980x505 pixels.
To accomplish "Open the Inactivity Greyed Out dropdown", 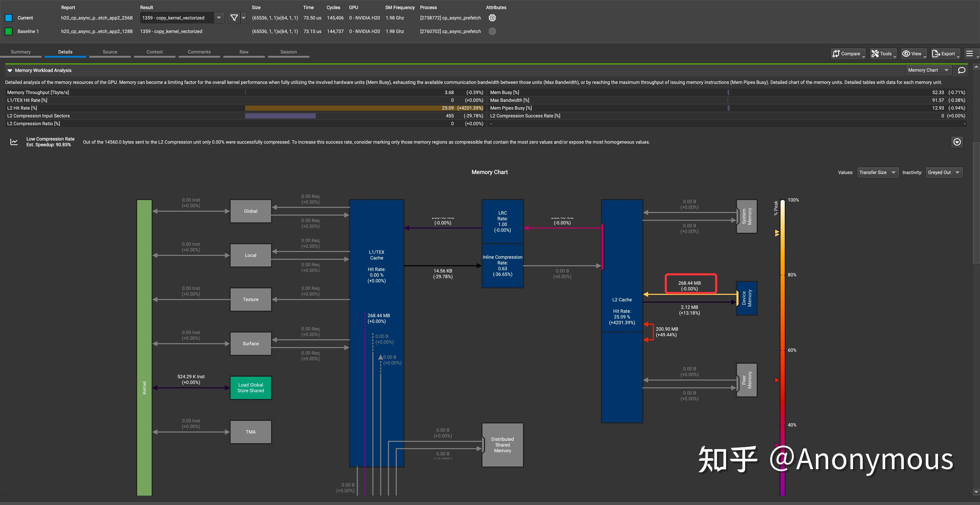I will tap(944, 172).
